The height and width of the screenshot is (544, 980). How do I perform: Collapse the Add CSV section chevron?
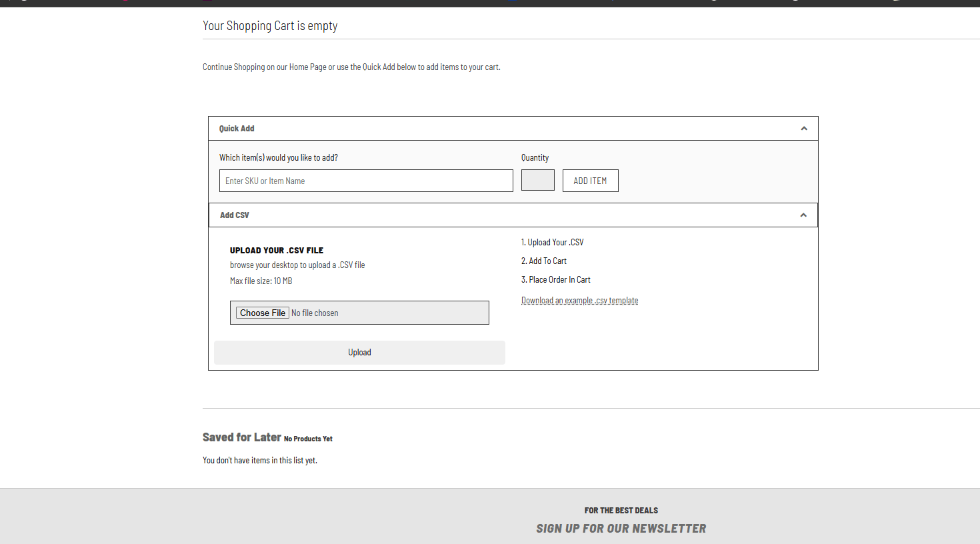click(x=803, y=215)
